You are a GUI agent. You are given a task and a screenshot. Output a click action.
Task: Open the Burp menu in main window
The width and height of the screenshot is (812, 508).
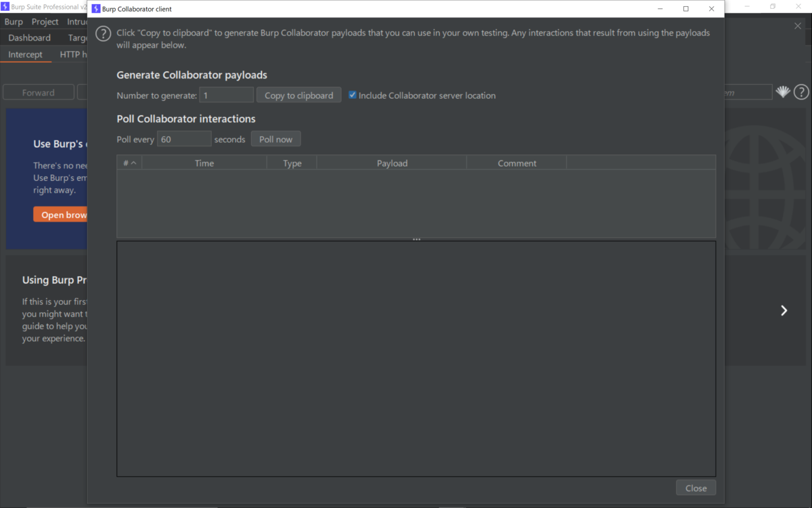[14, 22]
